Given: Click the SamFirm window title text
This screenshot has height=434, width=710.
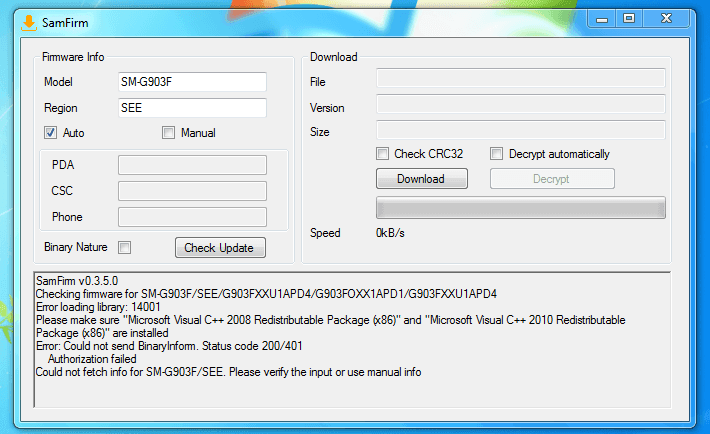Looking at the screenshot, I should (x=65, y=23).
